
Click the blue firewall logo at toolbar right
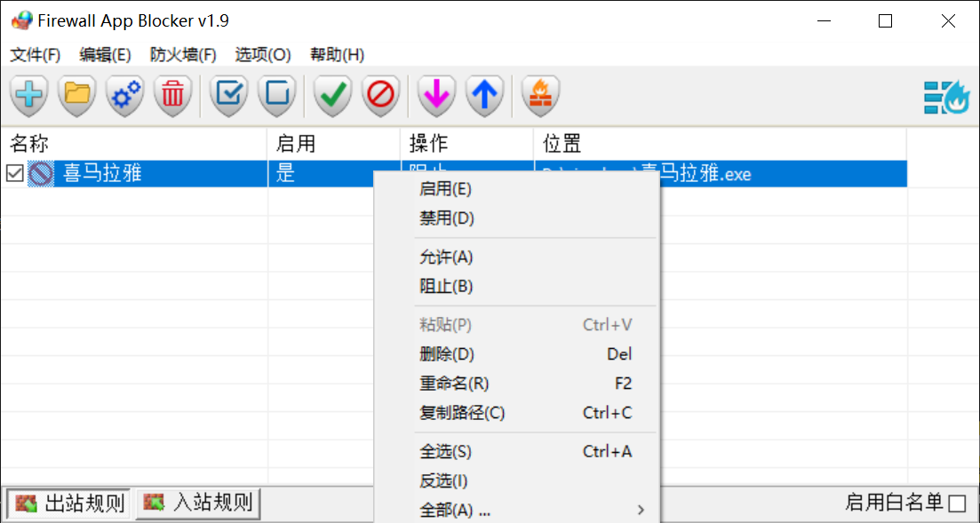coord(947,98)
